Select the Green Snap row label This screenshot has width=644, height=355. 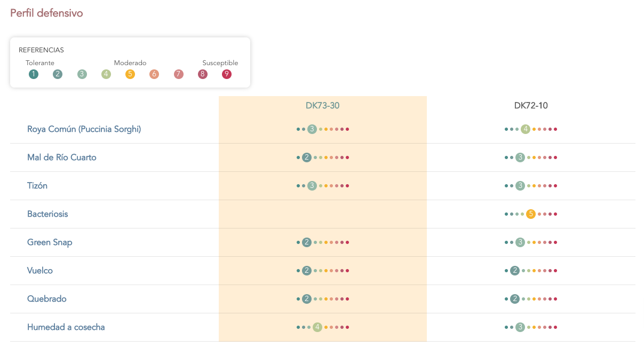50,242
